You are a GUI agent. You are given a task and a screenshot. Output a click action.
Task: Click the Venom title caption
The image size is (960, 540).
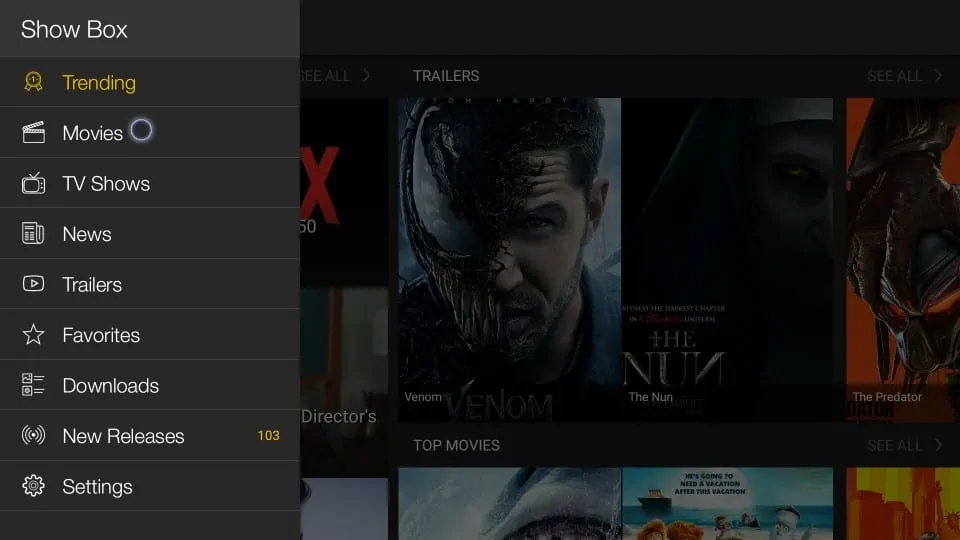click(x=423, y=397)
